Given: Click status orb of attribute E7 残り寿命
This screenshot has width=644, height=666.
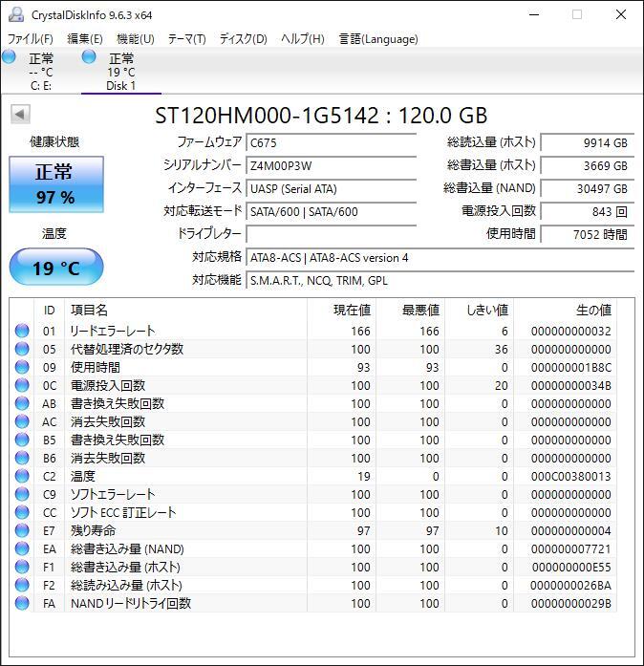Looking at the screenshot, I should tap(22, 530).
